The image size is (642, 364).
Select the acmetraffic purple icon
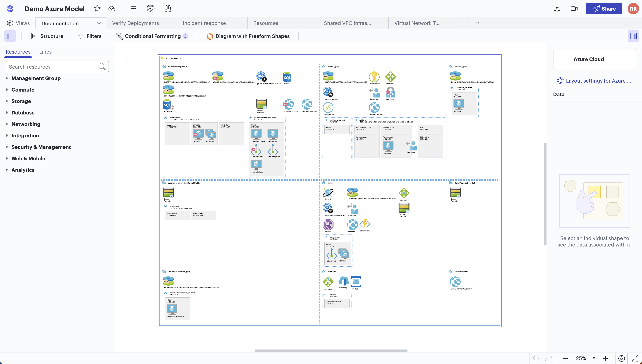328,225
